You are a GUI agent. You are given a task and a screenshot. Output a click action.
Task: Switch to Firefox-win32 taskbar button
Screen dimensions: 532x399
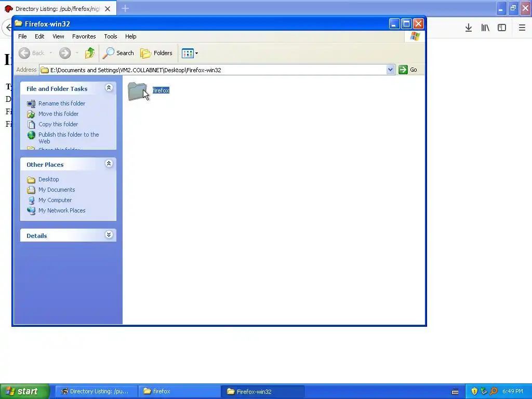click(262, 391)
